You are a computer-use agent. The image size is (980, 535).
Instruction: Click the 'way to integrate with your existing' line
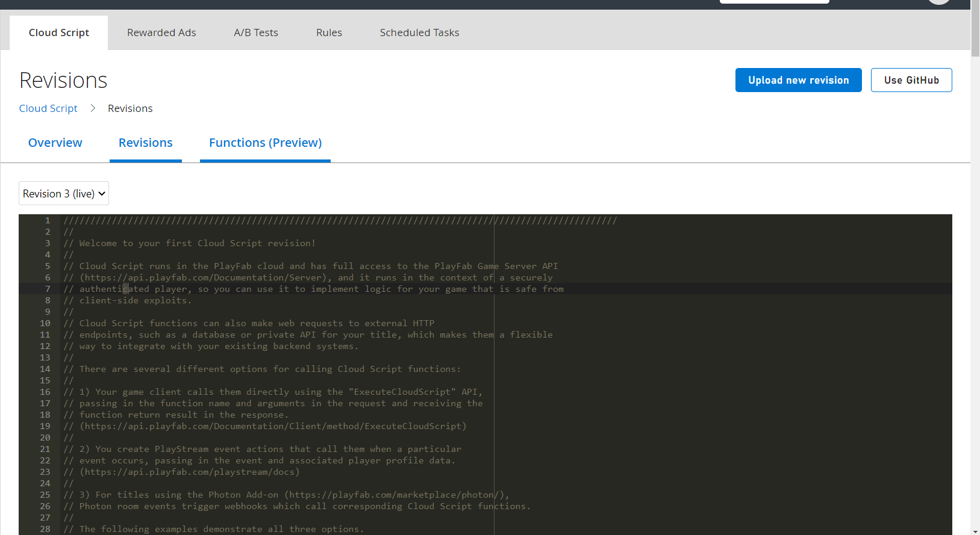[x=211, y=346]
